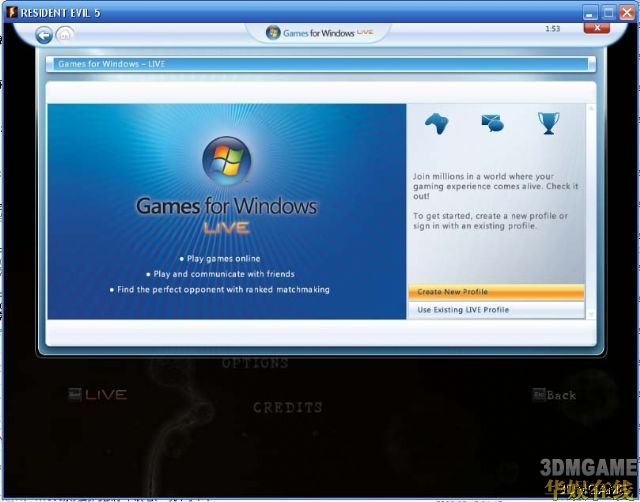Click the game controller icon

click(x=437, y=123)
